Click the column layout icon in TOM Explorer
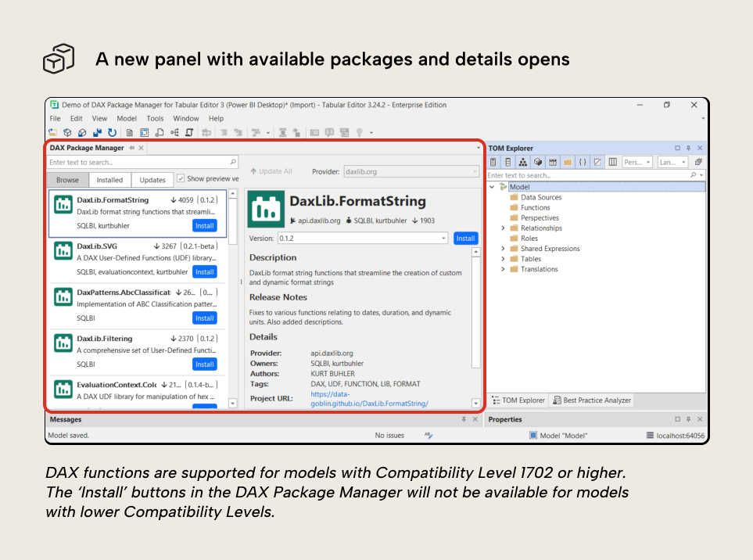This screenshot has width=753, height=560. pos(613,162)
